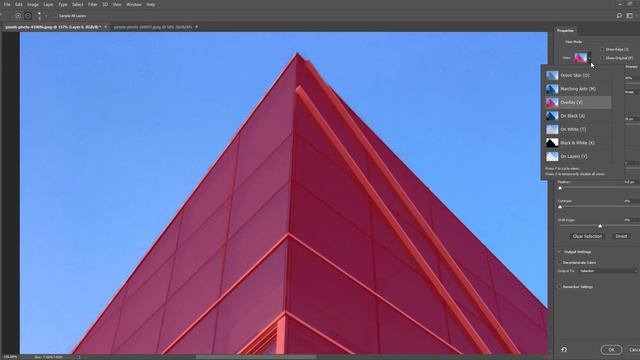This screenshot has width=640, height=360.
Task: Open the Help menu
Action: click(151, 4)
